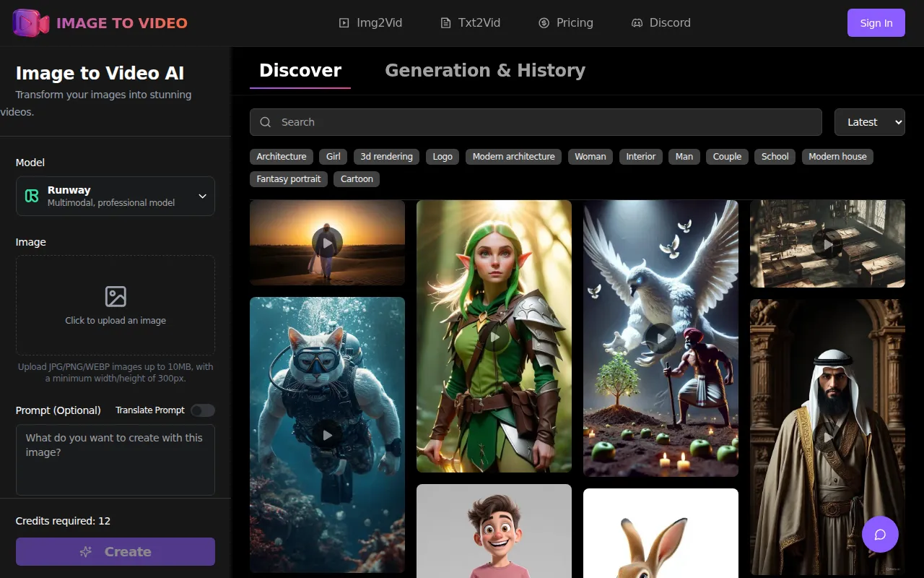This screenshot has width=924, height=578.
Task: Open the floating chat support bubble
Action: [880, 535]
